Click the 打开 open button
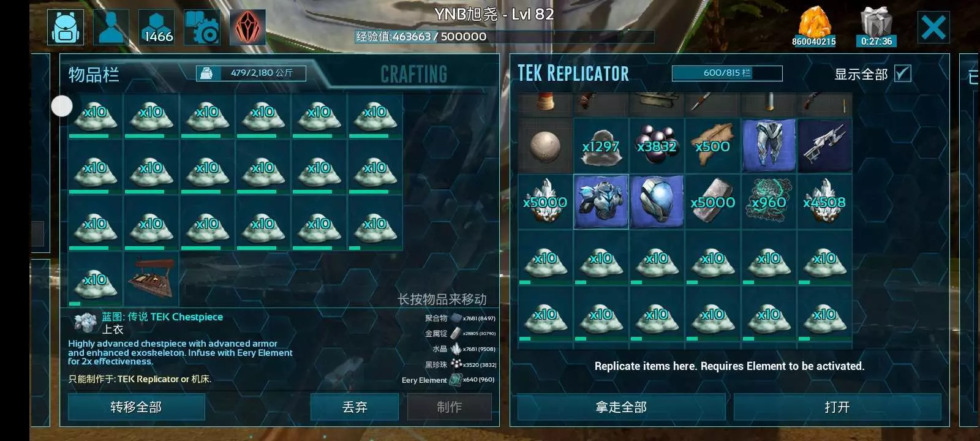Image resolution: width=980 pixels, height=441 pixels. pos(837,407)
